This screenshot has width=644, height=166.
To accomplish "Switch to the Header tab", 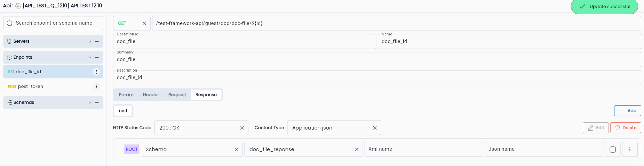I will 151,95.
